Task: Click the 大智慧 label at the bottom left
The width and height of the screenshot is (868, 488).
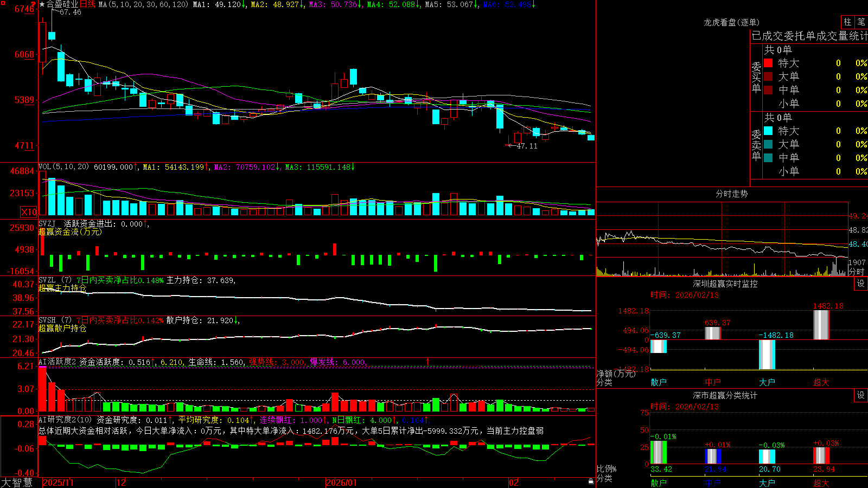Action: pyautogui.click(x=17, y=483)
